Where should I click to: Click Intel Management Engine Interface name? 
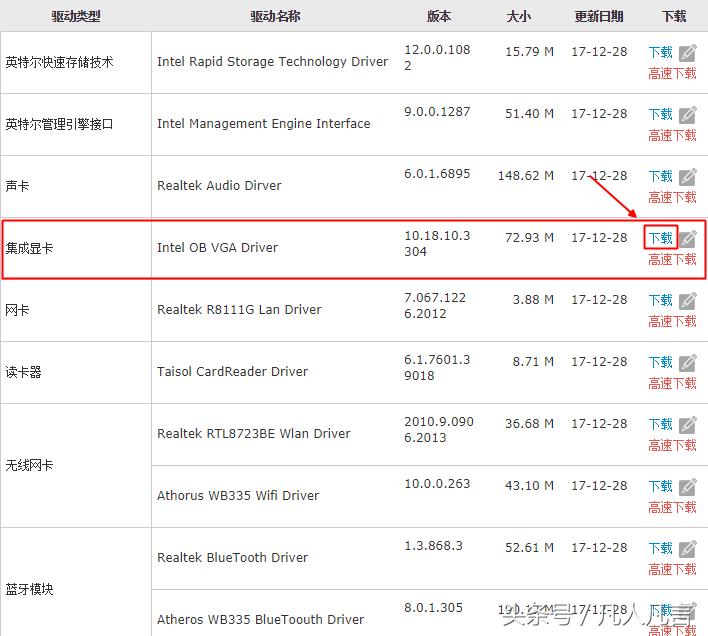pos(264,123)
